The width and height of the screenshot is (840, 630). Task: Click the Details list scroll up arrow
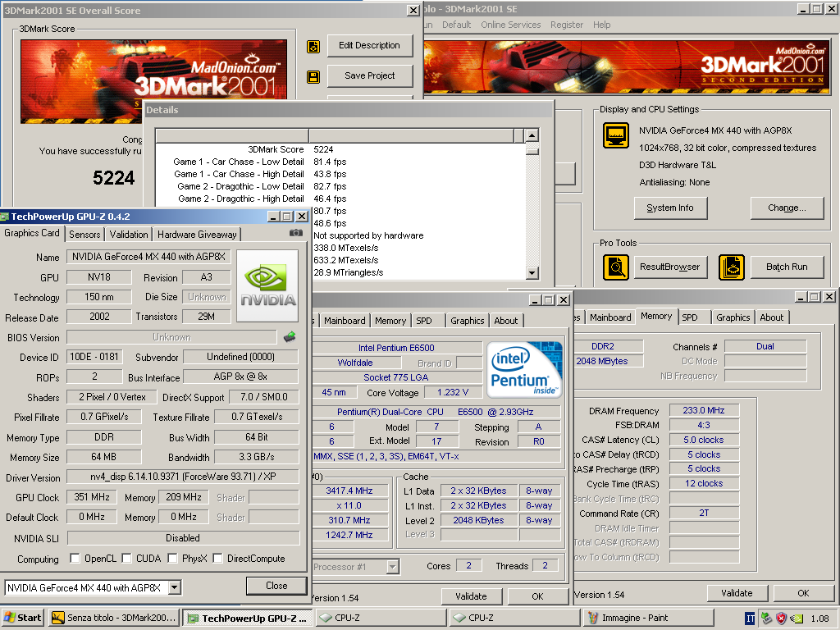coord(532,135)
